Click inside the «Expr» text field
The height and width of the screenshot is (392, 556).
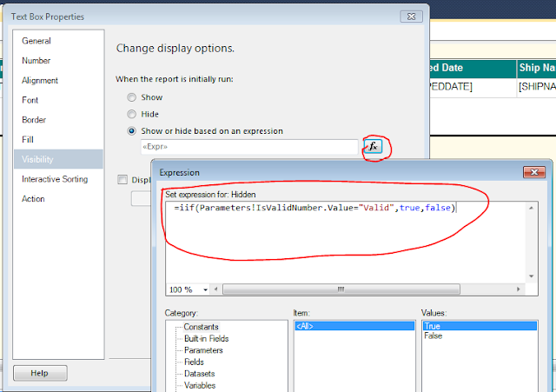249,147
